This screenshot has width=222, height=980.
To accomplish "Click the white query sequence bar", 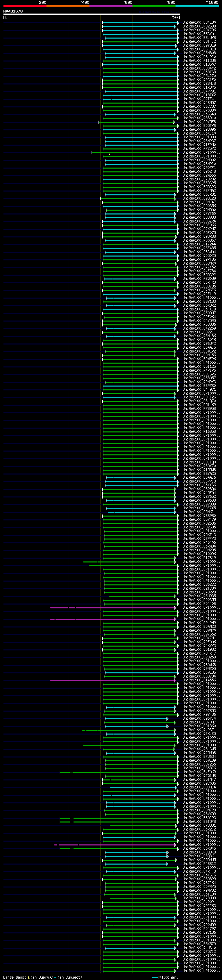I will (91, 14).
